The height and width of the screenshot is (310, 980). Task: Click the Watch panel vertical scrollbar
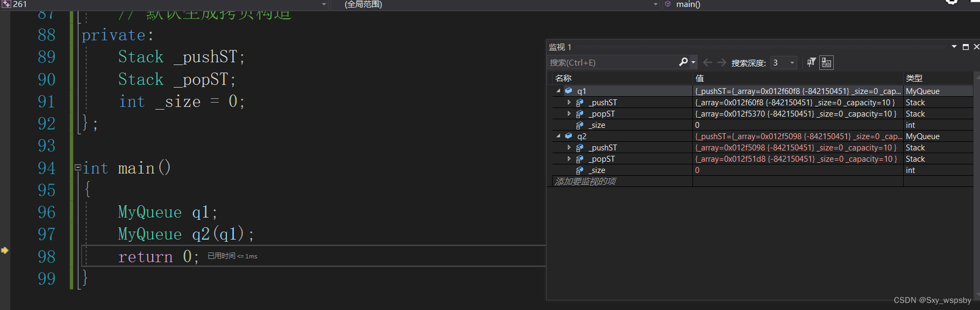(976, 185)
